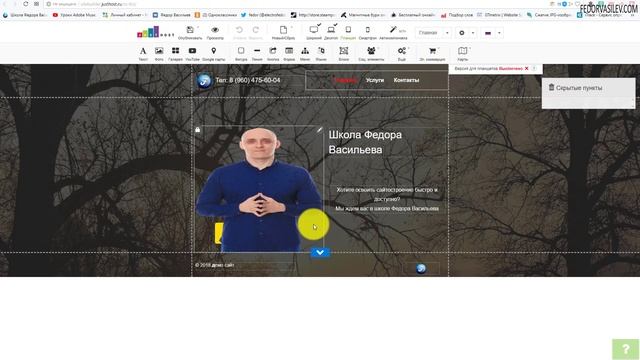Click the Опубликовать save icon
640x360 pixels.
tap(190, 30)
